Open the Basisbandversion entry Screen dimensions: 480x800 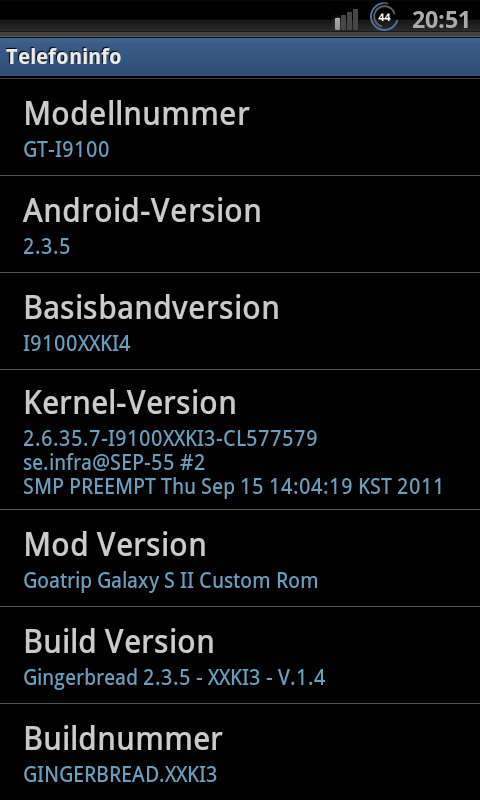(240, 321)
